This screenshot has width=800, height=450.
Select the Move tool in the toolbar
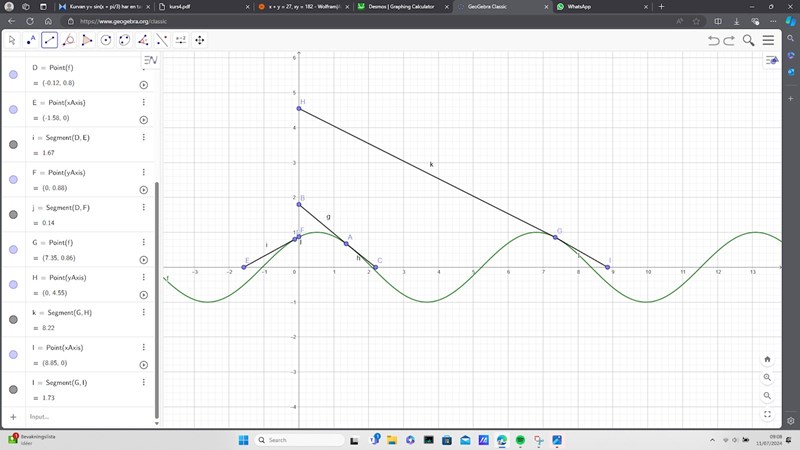click(x=12, y=40)
